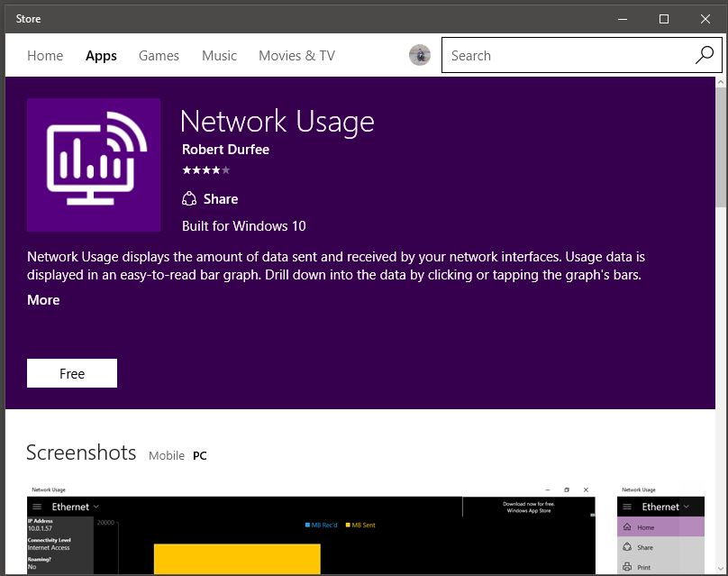Click the Free button to get the app
Screen dimensions: 728x576
[72, 372]
